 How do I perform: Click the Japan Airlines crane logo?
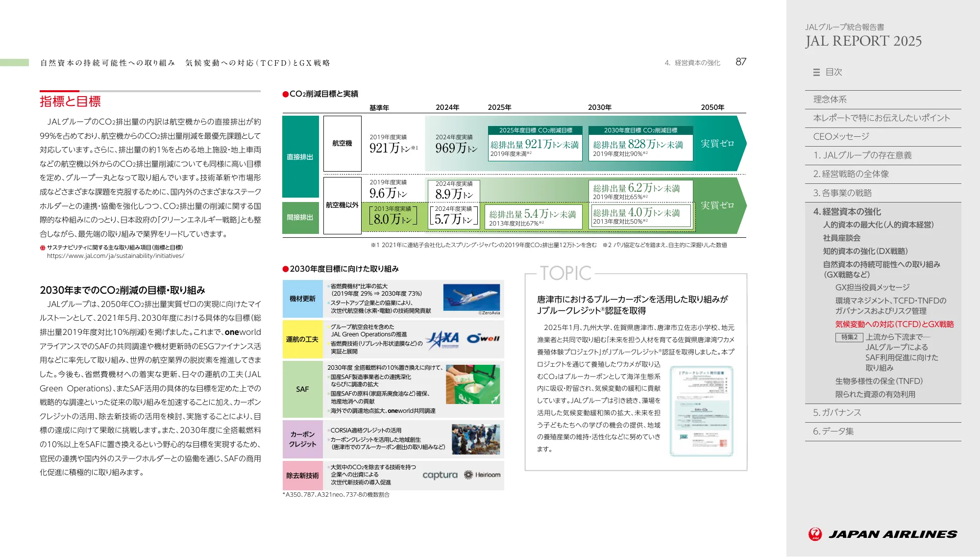point(815,534)
